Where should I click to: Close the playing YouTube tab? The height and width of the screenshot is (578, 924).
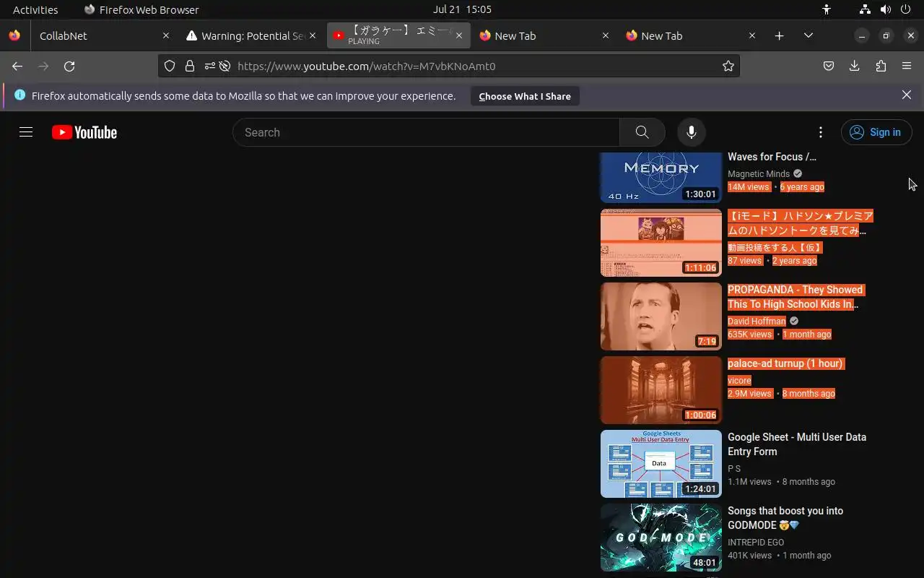point(459,35)
